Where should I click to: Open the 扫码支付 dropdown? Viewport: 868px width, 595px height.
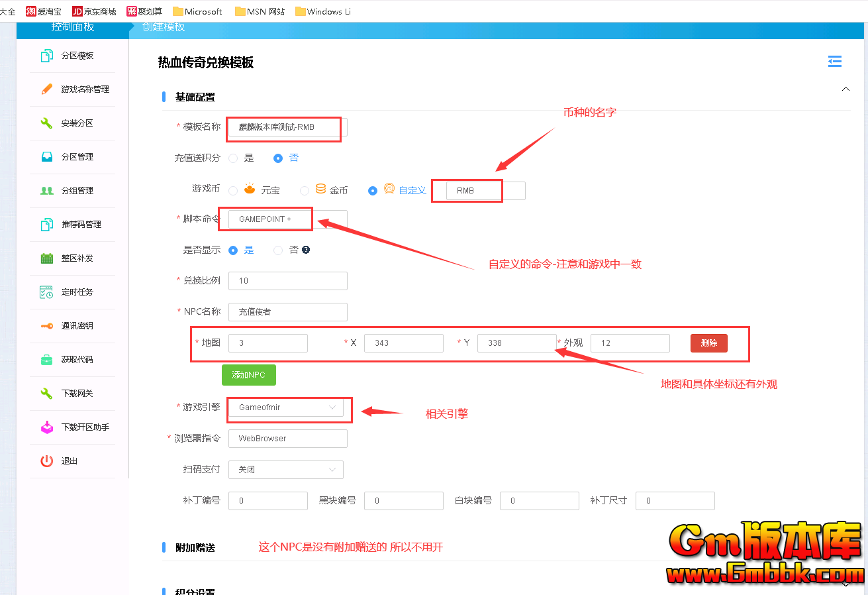(285, 470)
